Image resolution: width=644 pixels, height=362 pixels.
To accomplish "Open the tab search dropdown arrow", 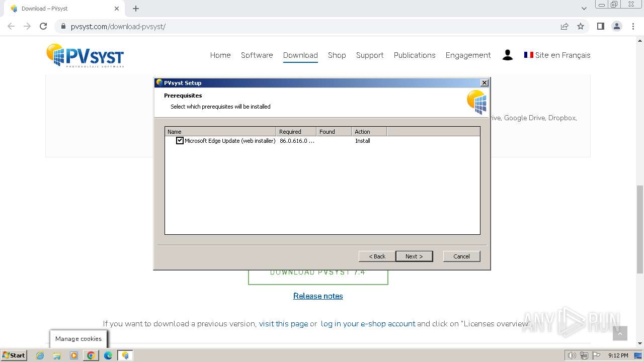I will click(584, 9).
